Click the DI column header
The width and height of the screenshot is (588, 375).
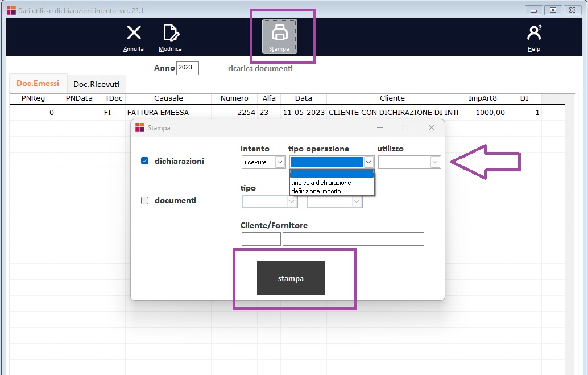point(524,98)
